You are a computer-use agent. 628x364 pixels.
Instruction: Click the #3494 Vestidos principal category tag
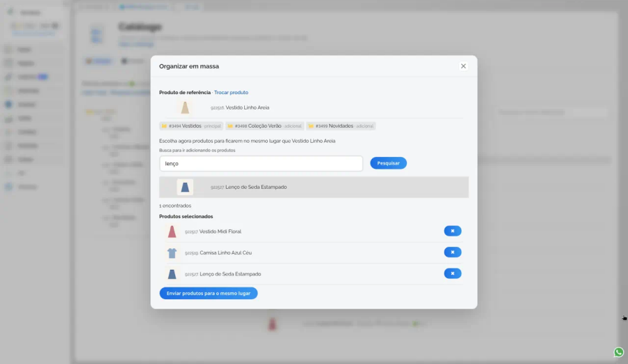point(191,126)
